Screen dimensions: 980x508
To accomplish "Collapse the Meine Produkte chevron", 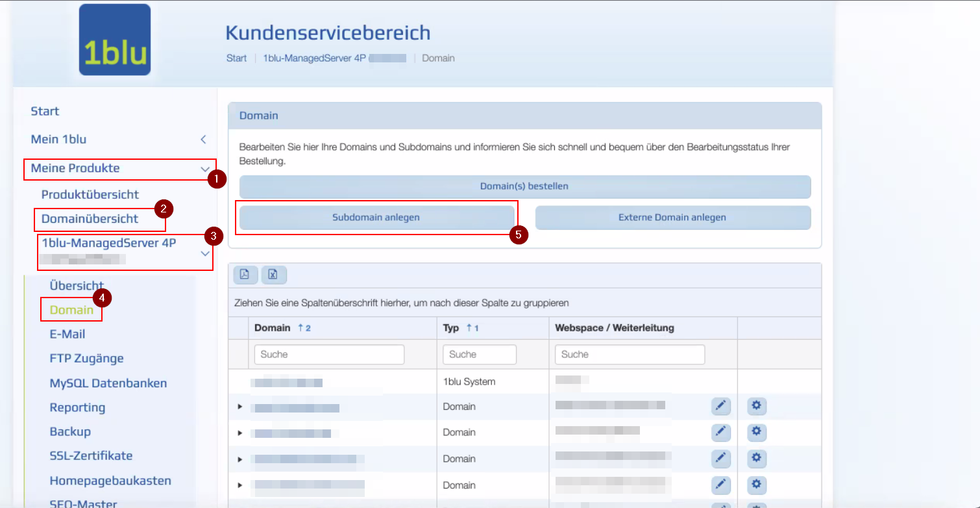I will click(204, 169).
